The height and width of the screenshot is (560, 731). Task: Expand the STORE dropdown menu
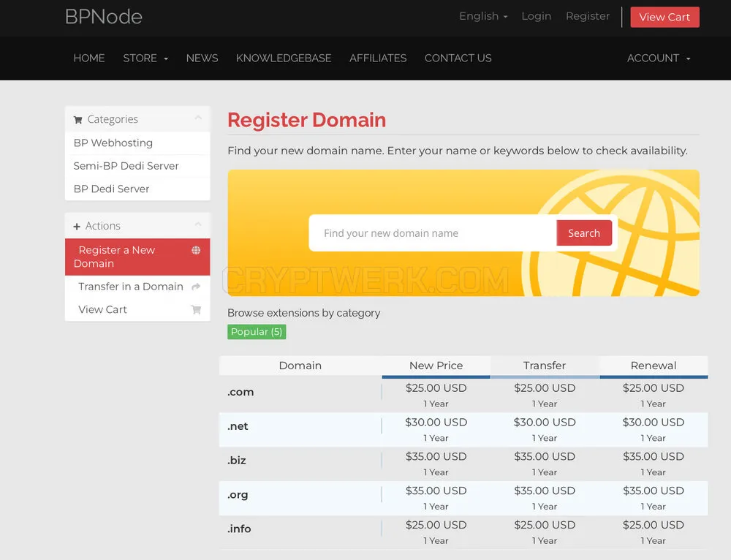(x=145, y=58)
